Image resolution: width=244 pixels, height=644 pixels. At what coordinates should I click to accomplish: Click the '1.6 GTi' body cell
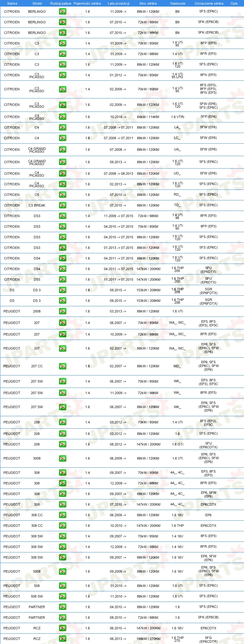tap(178, 444)
